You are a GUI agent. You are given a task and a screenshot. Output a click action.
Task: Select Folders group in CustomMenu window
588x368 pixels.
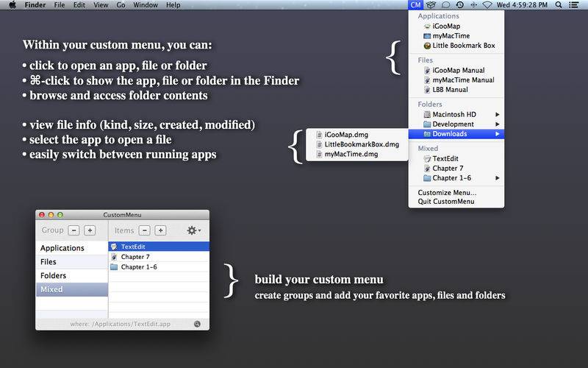click(x=71, y=275)
